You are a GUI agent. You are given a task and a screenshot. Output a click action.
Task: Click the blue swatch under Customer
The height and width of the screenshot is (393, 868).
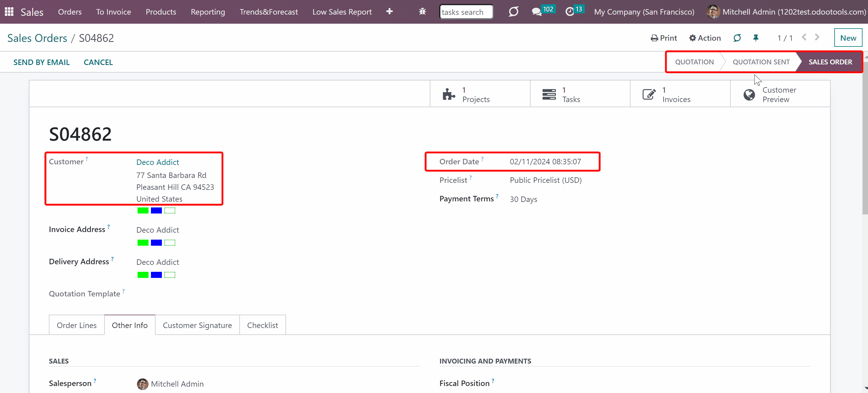156,211
